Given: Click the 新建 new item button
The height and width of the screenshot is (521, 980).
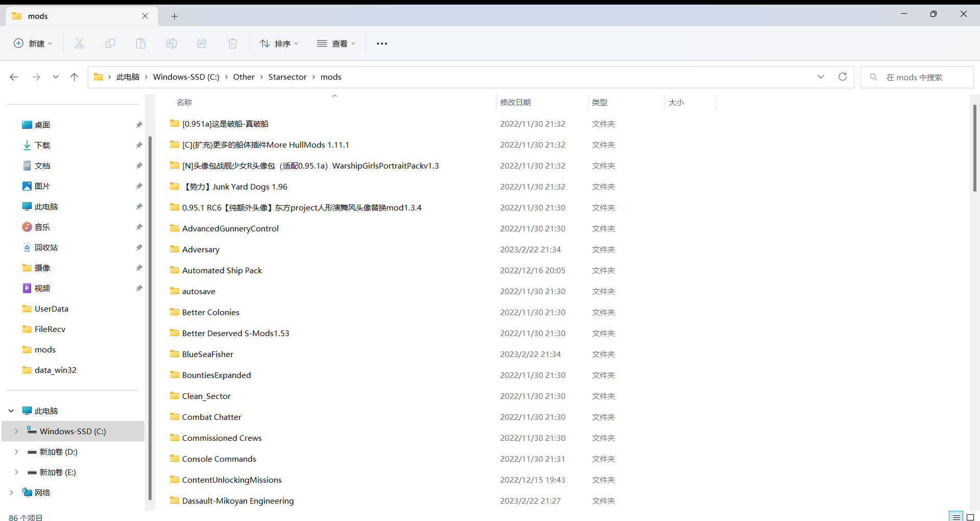Looking at the screenshot, I should point(33,44).
